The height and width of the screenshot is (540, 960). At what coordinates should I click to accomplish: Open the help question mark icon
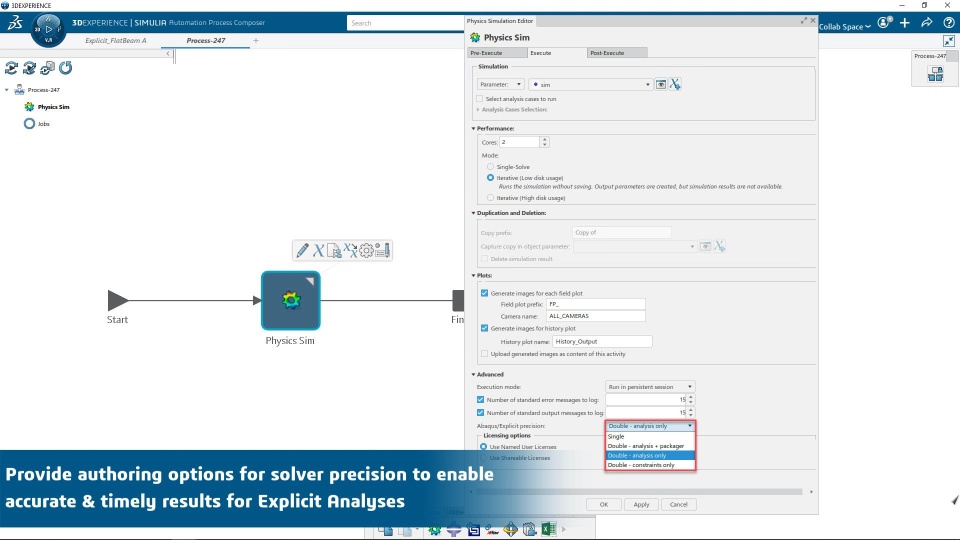tap(948, 23)
